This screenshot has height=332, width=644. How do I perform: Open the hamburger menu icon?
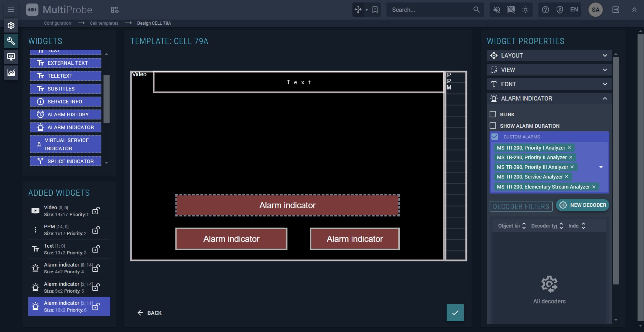tap(11, 10)
